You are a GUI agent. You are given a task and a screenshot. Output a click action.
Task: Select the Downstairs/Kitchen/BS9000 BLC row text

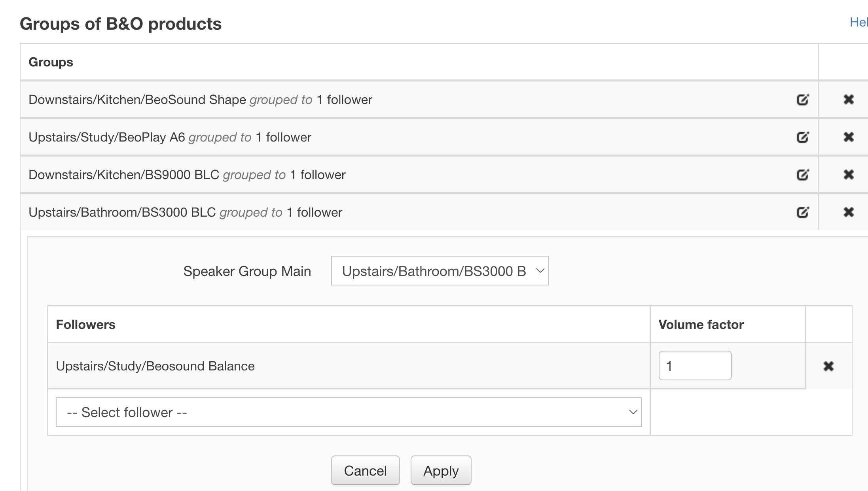[x=187, y=175]
